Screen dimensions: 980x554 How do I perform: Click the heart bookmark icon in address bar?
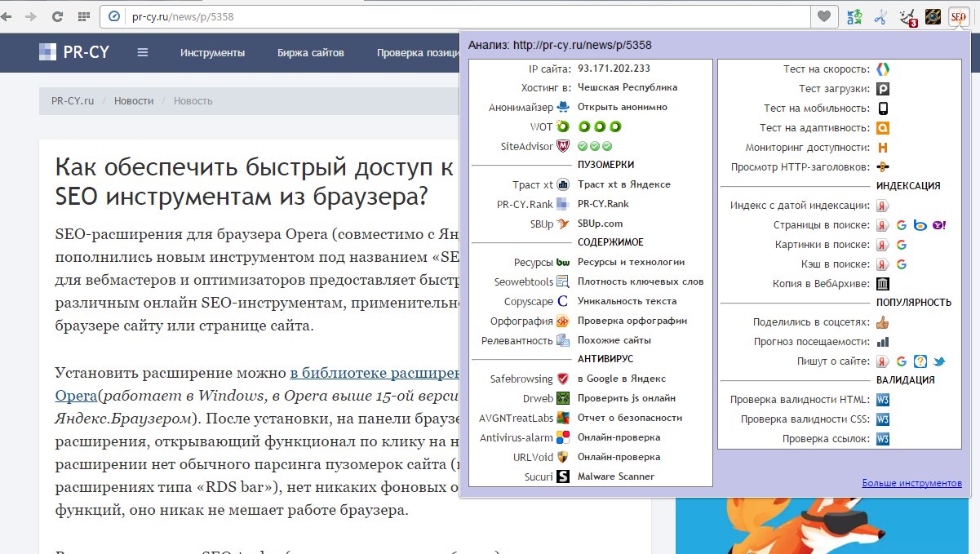824,16
